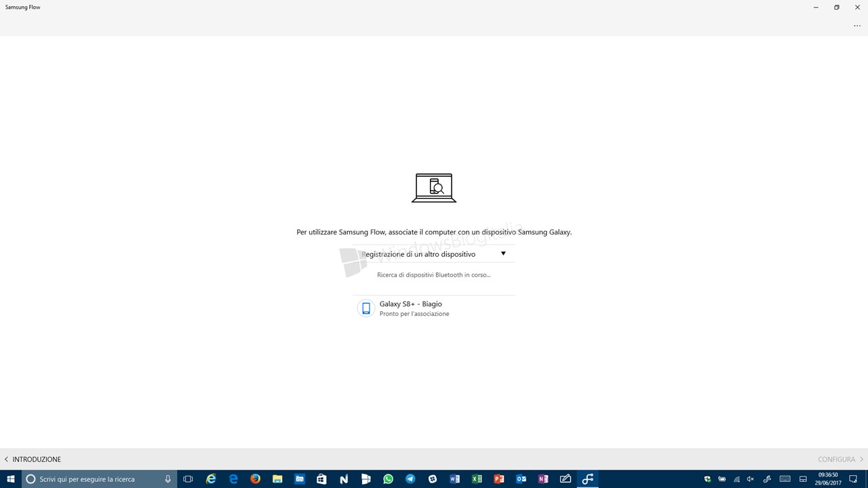Viewport: 868px width, 488px height.
Task: Go back to INTRODUZIONE
Action: (x=33, y=459)
